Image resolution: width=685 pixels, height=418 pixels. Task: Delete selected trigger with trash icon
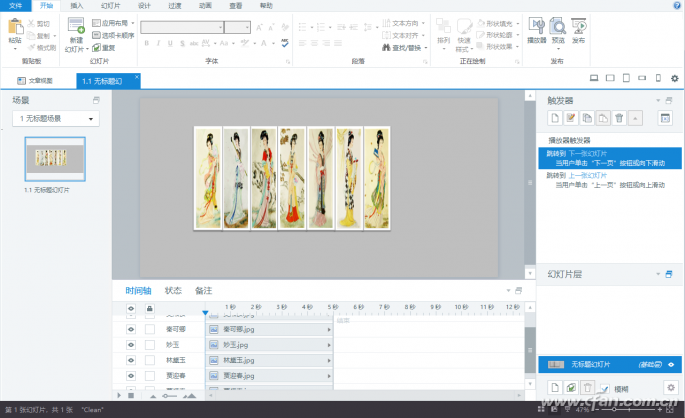619,118
